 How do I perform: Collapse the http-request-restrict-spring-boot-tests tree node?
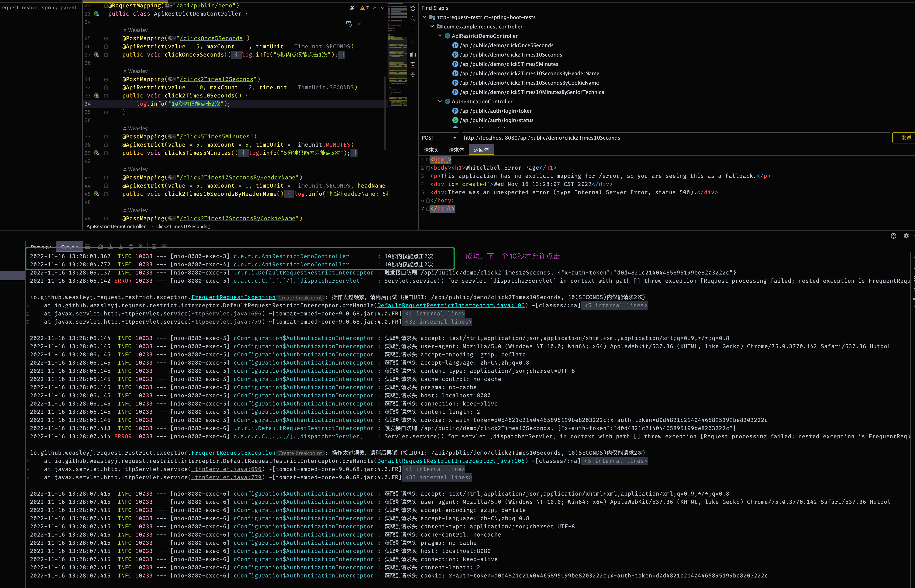coord(425,17)
